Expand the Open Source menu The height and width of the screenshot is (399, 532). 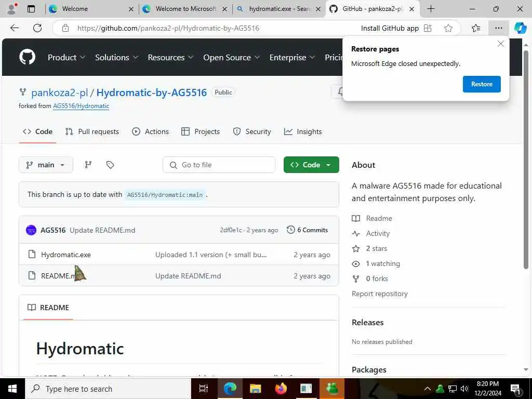tap(232, 57)
